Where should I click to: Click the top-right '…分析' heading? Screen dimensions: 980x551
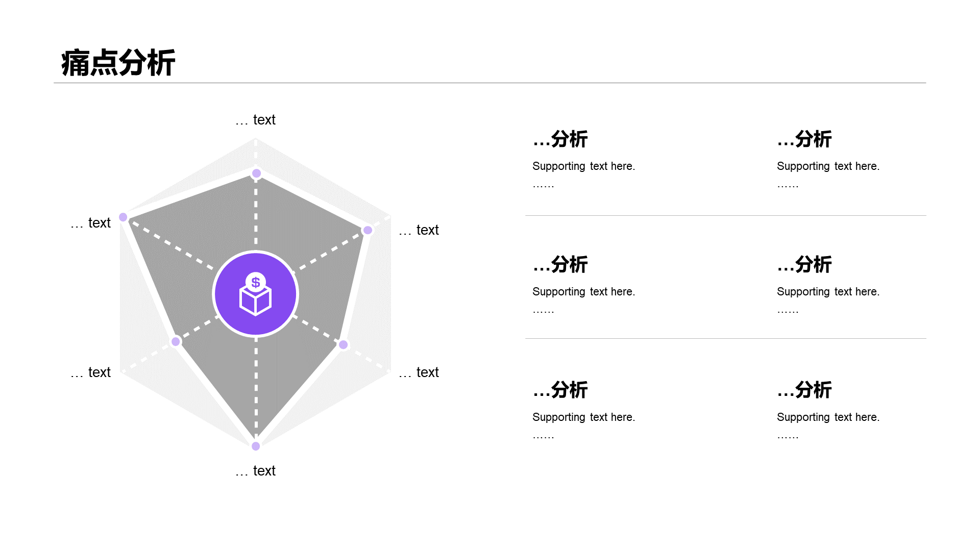tap(804, 139)
